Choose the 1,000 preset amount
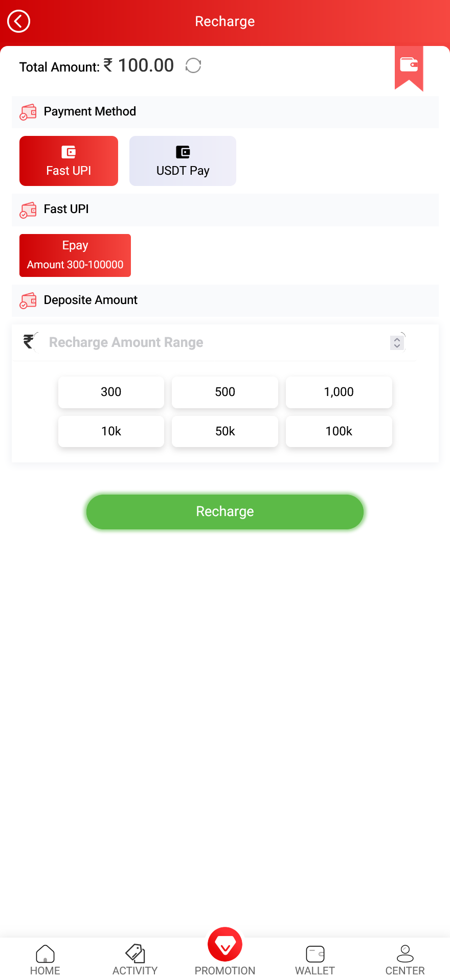 [339, 392]
